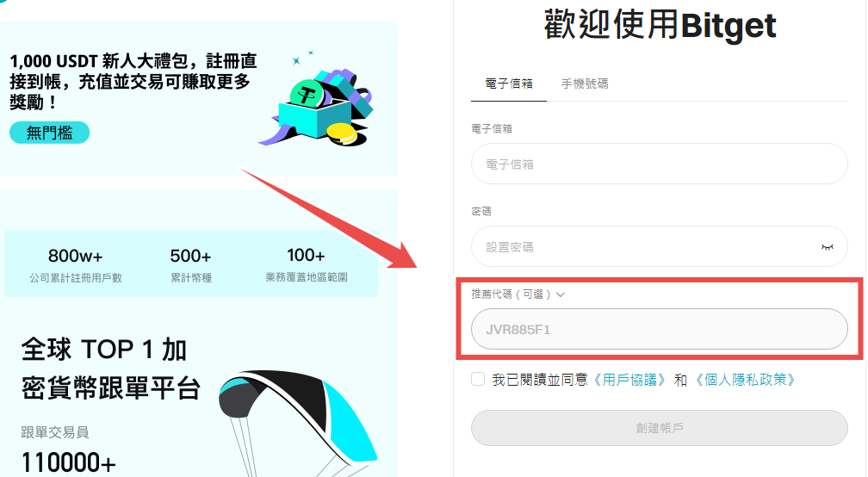868x477 pixels.
Task: Select the 電子信箱 tab
Action: point(509,84)
